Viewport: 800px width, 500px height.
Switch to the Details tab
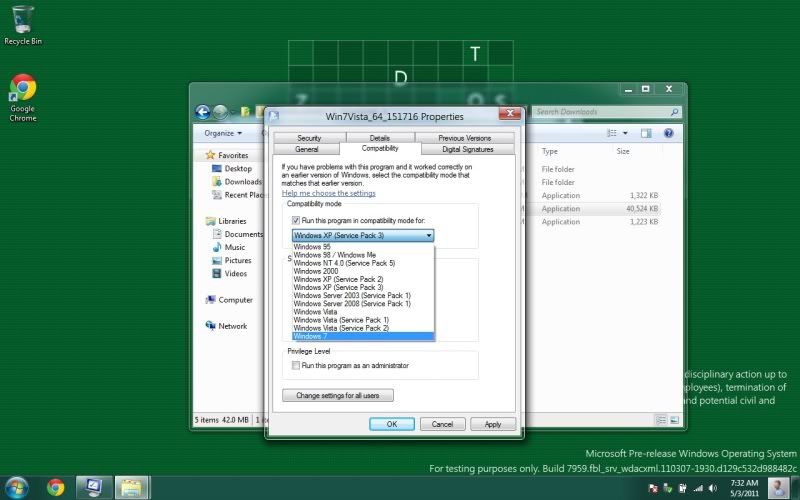pyautogui.click(x=380, y=138)
